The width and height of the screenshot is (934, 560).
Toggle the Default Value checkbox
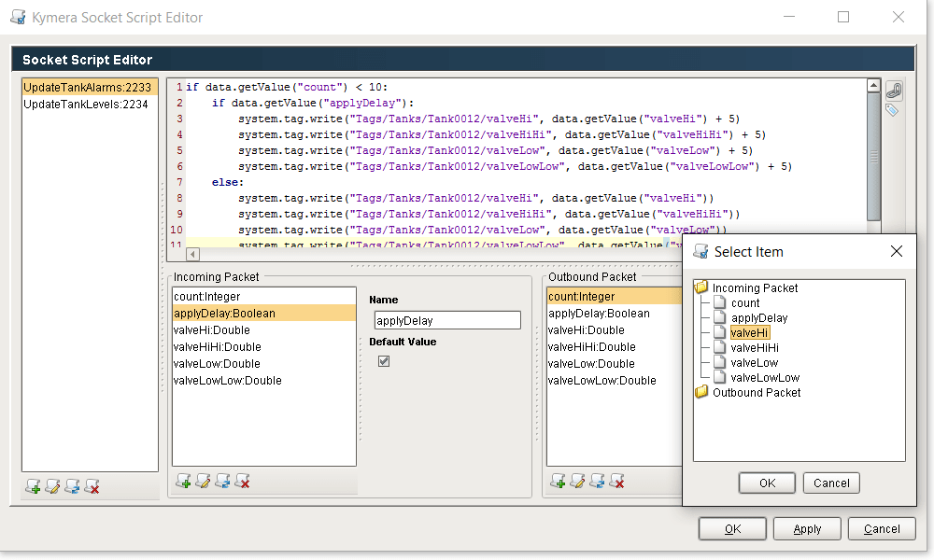click(x=384, y=361)
